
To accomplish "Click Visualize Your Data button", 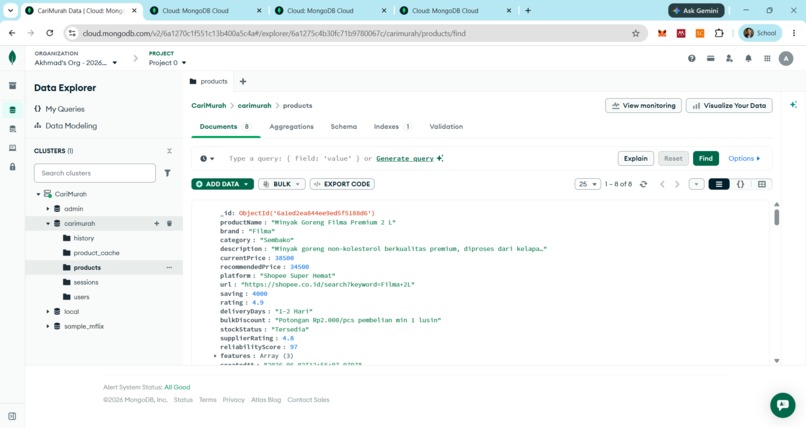I will (729, 105).
